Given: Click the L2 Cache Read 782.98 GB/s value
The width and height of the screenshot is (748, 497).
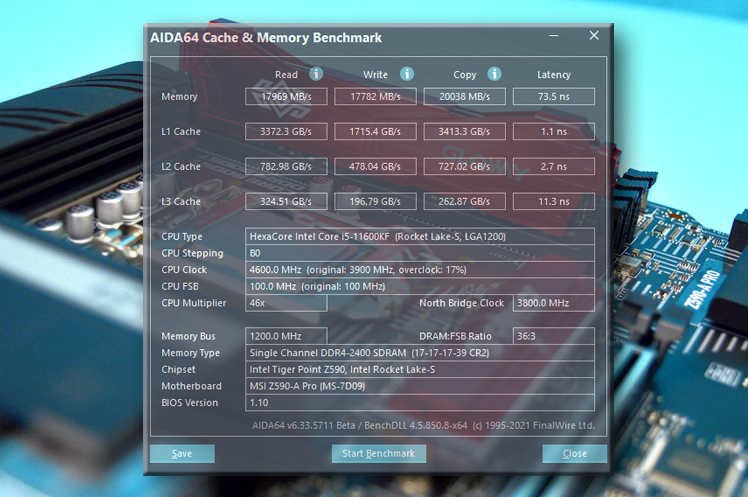Looking at the screenshot, I should [286, 166].
